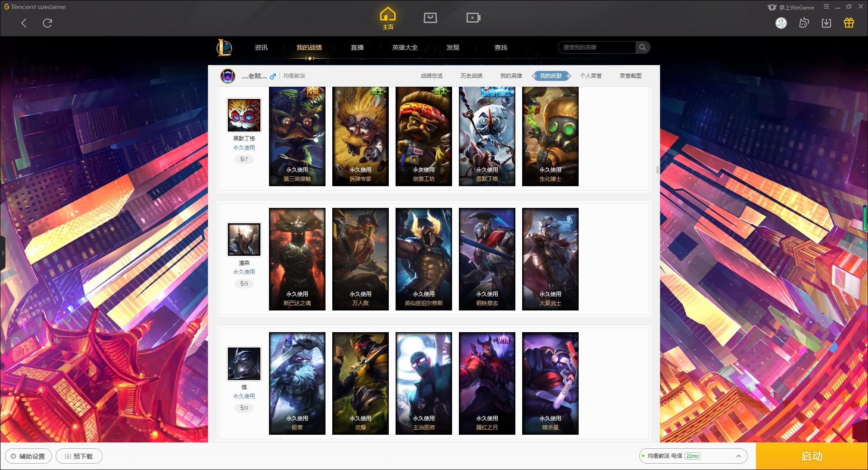Switch to 荣誉截图 tab
The image size is (868, 470).
tap(631, 76)
